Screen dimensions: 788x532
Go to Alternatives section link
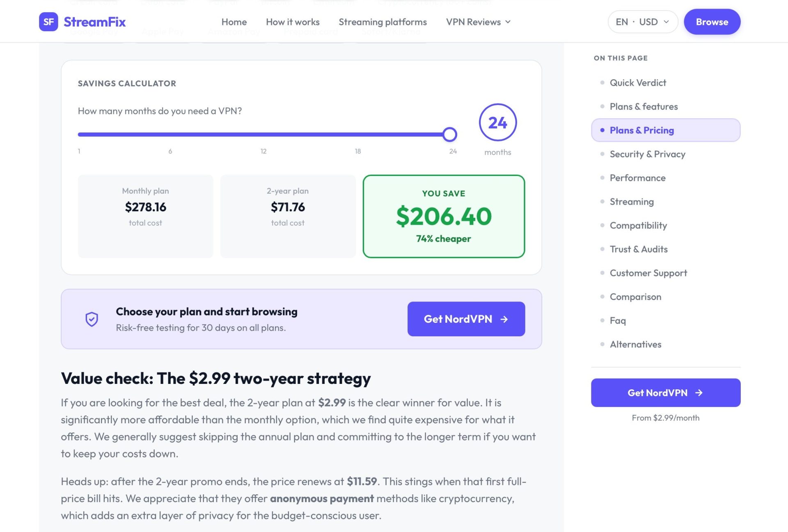[635, 344]
